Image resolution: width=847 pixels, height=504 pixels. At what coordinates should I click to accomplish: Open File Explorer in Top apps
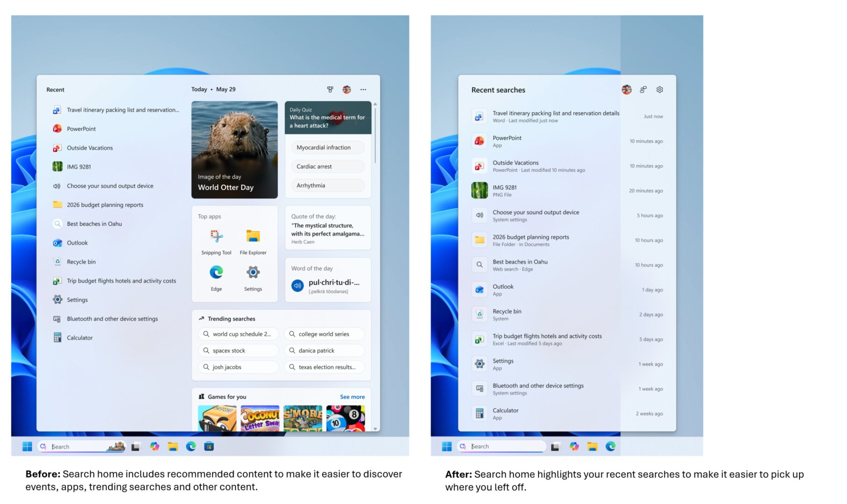click(x=253, y=242)
